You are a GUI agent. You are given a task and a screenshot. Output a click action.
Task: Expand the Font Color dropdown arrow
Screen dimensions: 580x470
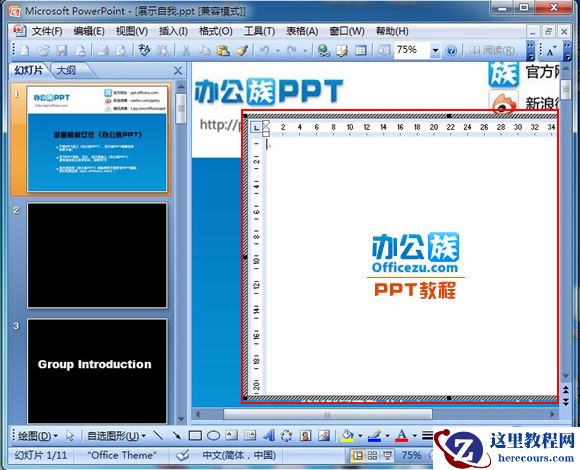415,436
